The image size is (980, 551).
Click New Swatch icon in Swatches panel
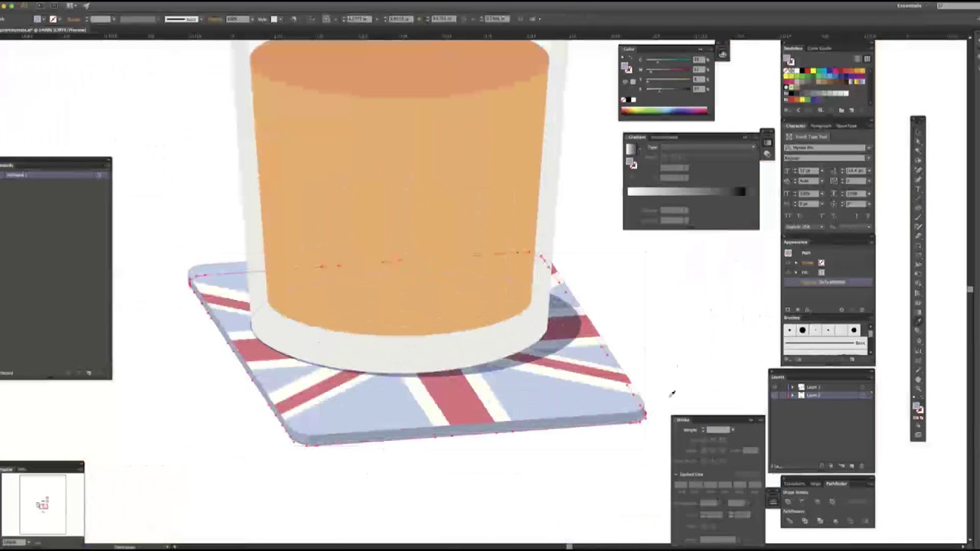pos(851,110)
